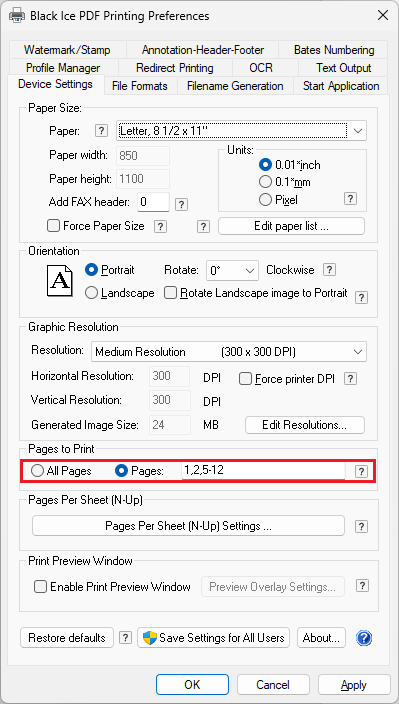Click help icon for Pages to Print

click(x=361, y=471)
